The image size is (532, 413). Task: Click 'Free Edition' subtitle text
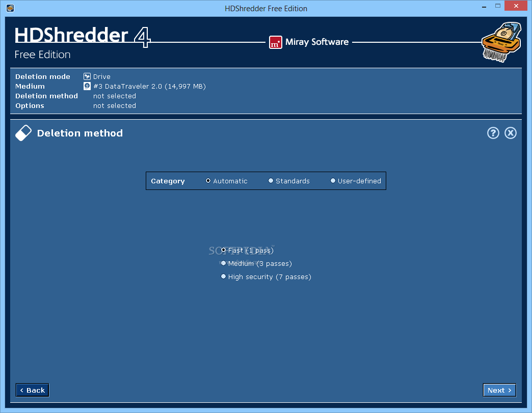(x=42, y=54)
